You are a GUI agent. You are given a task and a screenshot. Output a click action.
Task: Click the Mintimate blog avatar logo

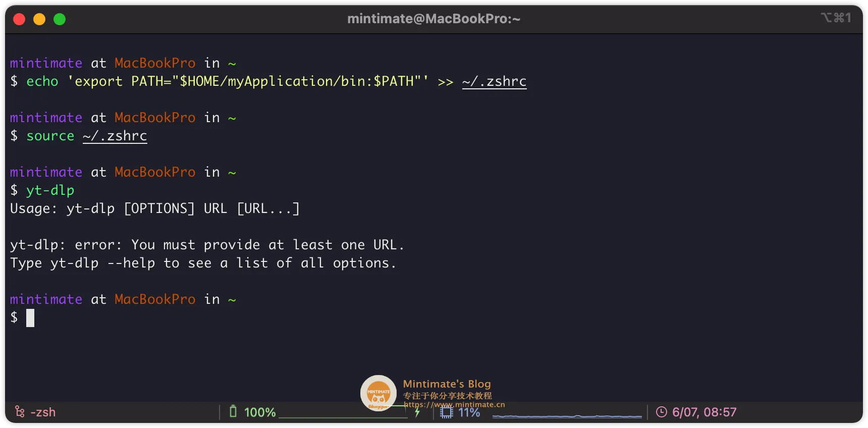(x=378, y=393)
